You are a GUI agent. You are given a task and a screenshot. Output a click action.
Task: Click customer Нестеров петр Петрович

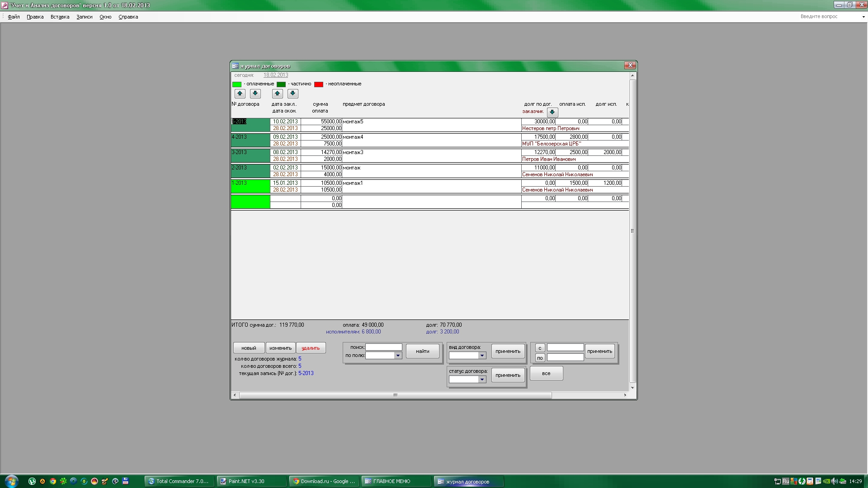click(x=551, y=128)
